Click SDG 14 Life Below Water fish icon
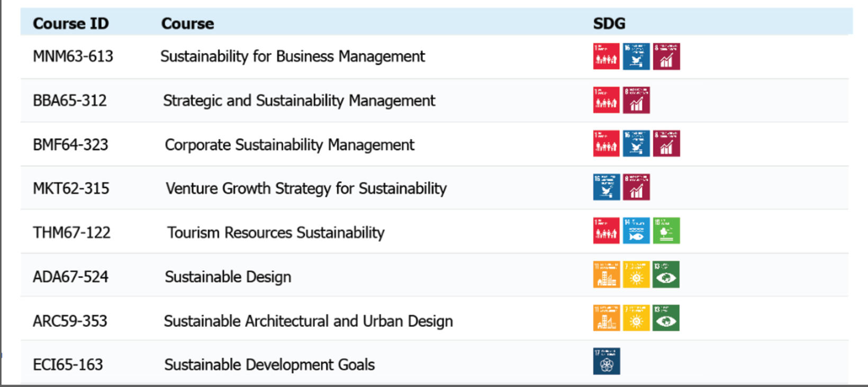 pos(636,231)
